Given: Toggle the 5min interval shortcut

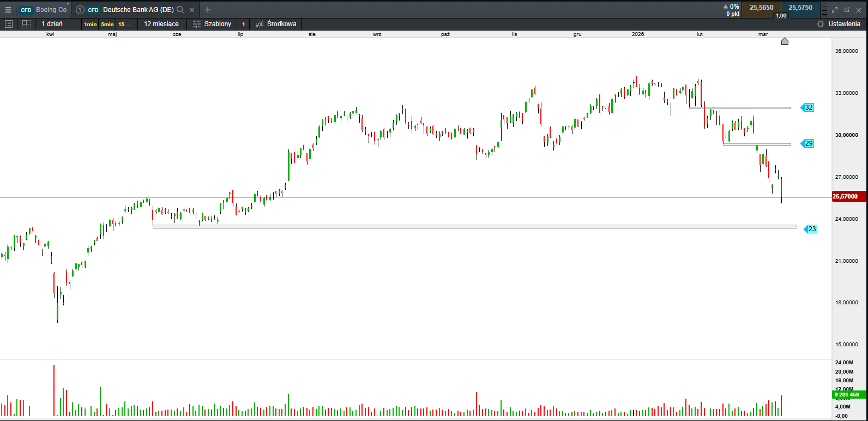Looking at the screenshot, I should pos(107,25).
